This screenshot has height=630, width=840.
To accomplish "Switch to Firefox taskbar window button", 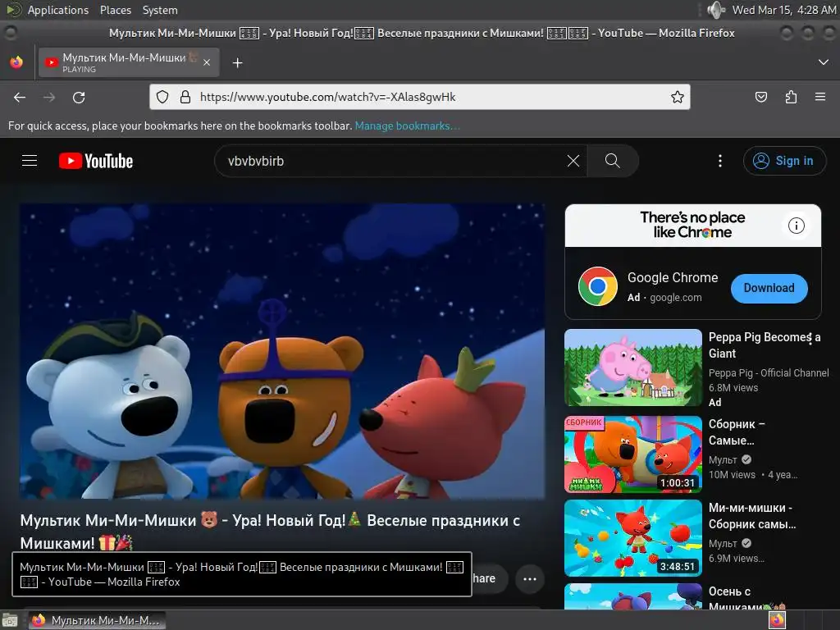I will pyautogui.click(x=97, y=621).
